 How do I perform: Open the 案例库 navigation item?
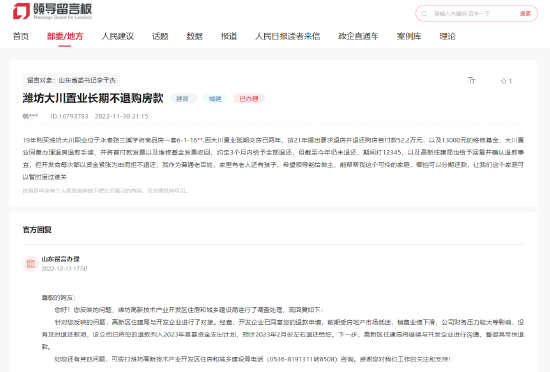[409, 36]
